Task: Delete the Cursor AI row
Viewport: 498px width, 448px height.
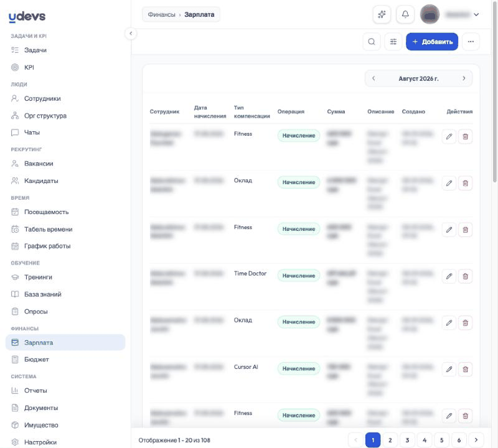Action: 465,369
